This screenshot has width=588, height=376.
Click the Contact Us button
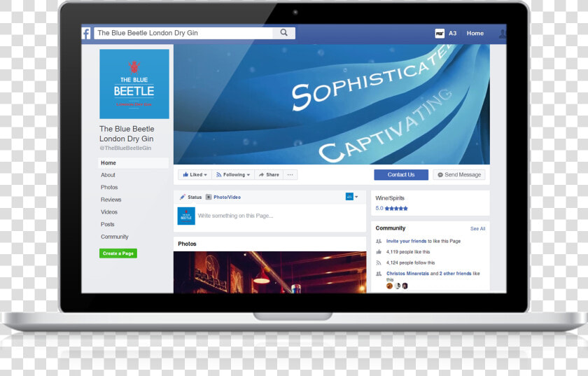coord(401,175)
